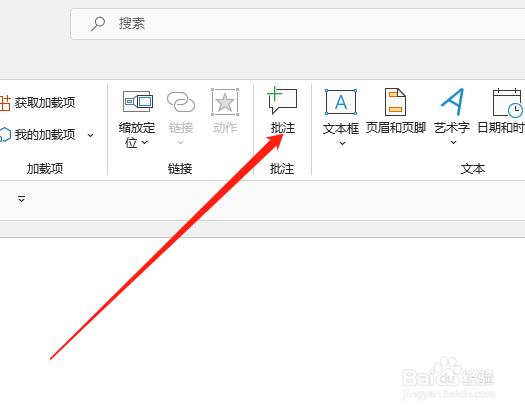Open the customize quick access toolbar arrow

pyautogui.click(x=21, y=199)
